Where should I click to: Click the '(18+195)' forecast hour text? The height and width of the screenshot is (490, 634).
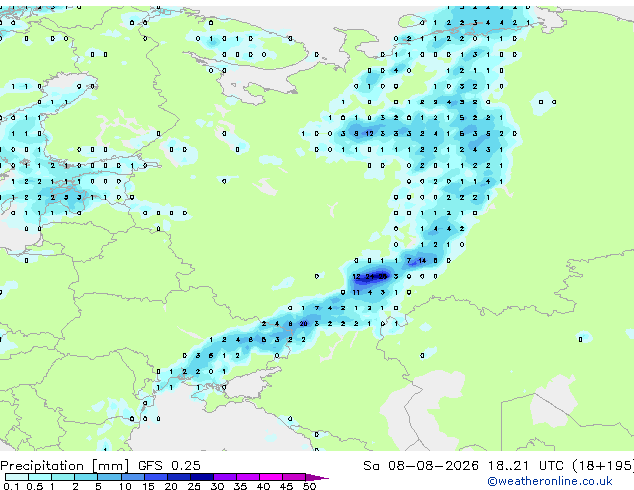[603, 466]
